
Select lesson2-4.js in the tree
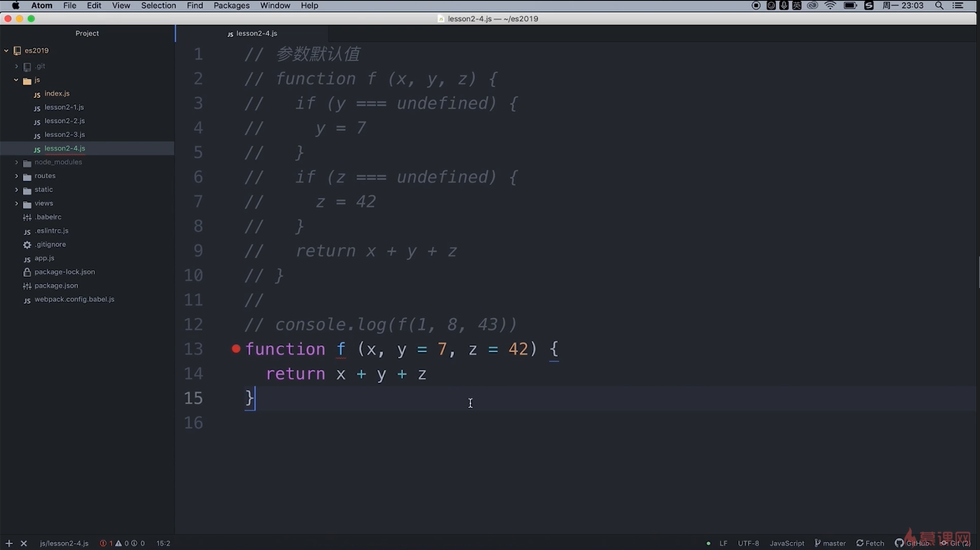[65, 148]
